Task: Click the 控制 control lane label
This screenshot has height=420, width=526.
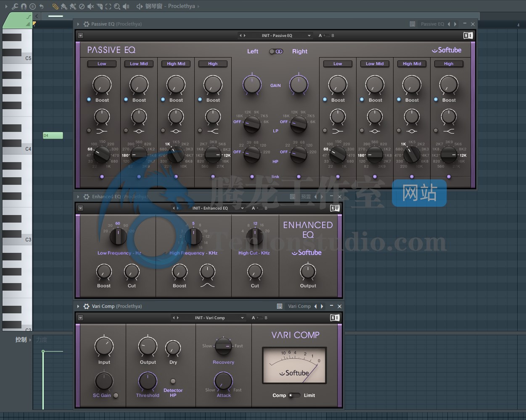Action: point(21,339)
